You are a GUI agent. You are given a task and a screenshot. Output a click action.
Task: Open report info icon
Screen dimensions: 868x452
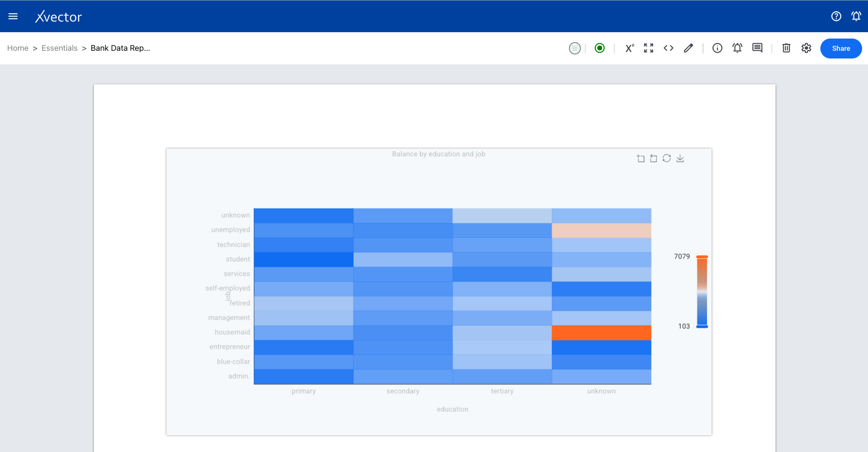tap(717, 48)
